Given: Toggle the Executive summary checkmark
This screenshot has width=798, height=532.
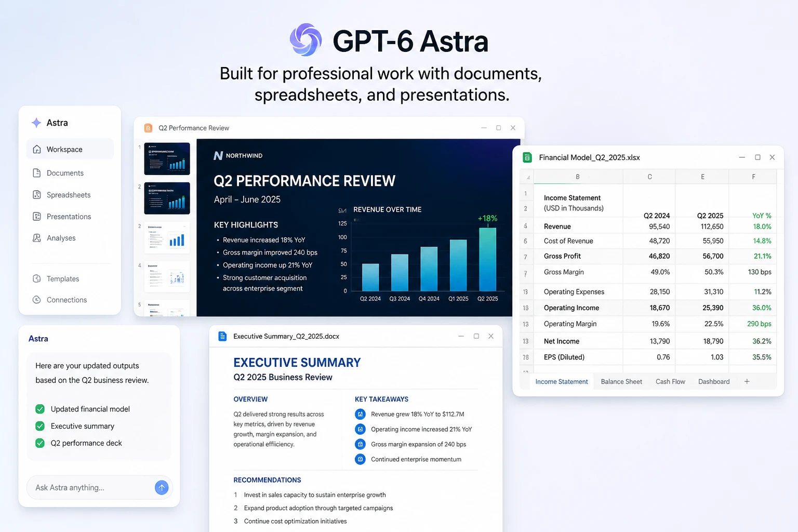Looking at the screenshot, I should tap(40, 426).
